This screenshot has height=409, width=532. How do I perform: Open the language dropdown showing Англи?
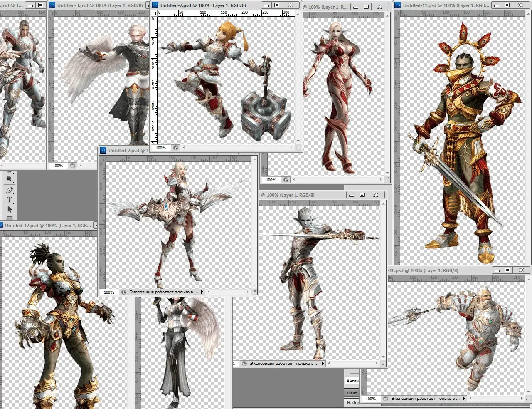pyautogui.click(x=352, y=381)
